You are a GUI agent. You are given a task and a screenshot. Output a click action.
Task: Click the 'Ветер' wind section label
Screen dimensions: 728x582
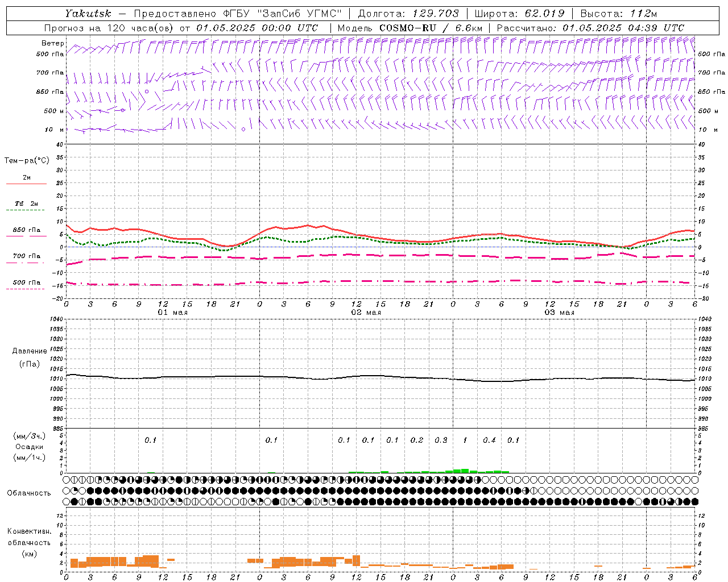(52, 43)
